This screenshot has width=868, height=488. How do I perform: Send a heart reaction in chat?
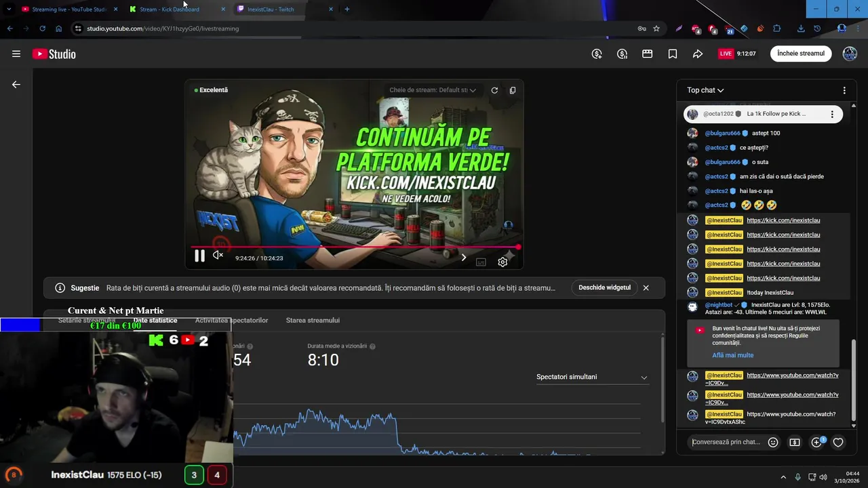point(838,443)
